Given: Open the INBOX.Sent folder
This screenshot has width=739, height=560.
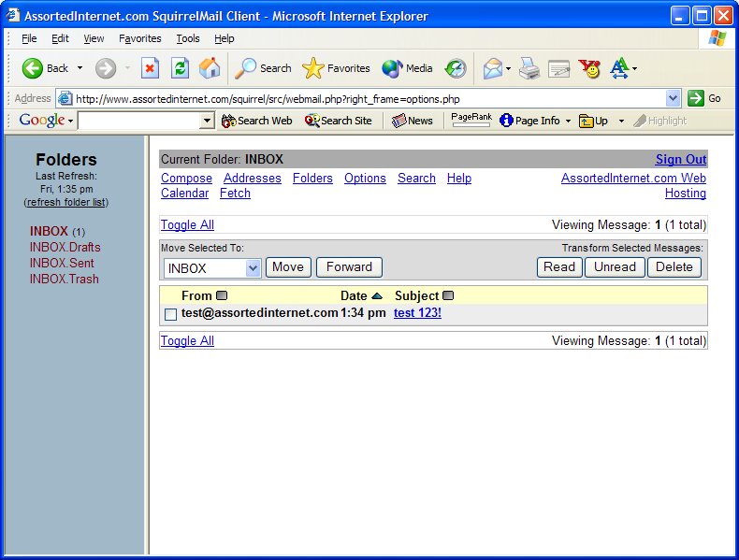Looking at the screenshot, I should pos(62,263).
